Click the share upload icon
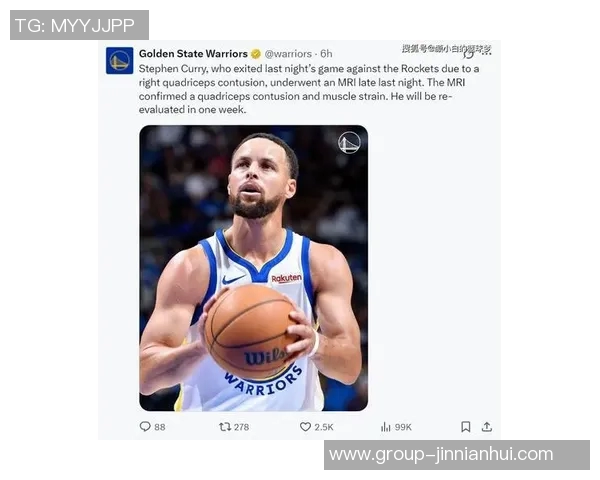Viewport: 600px width, 480px height. click(487, 427)
